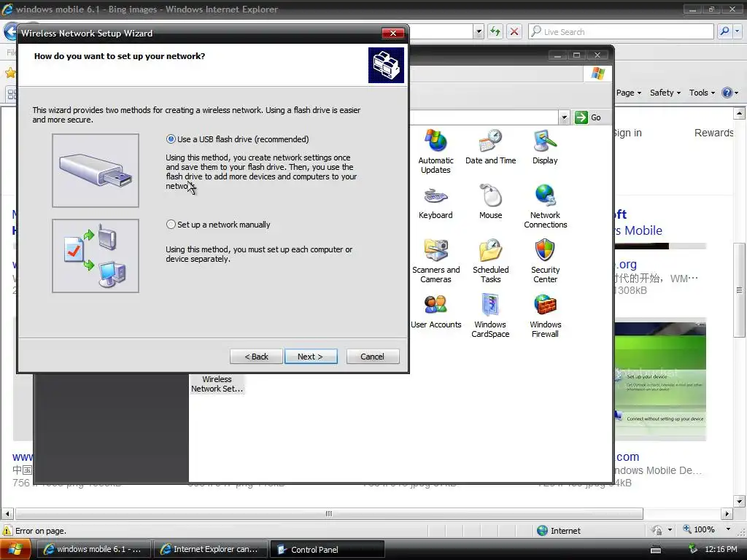Click the USB flash drive illustration
This screenshot has height=560, width=747.
[96, 171]
